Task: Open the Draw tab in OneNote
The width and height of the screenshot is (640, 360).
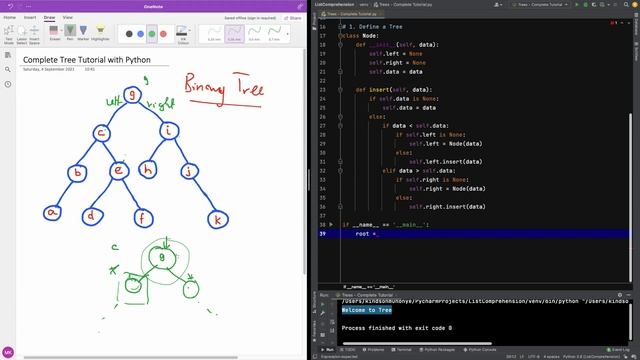Action: (49, 18)
